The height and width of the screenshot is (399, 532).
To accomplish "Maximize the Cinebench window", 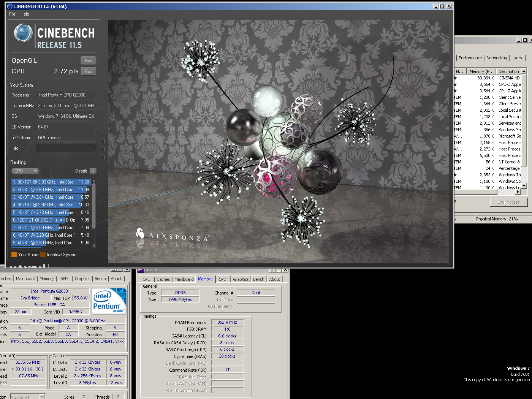I will (442, 6).
